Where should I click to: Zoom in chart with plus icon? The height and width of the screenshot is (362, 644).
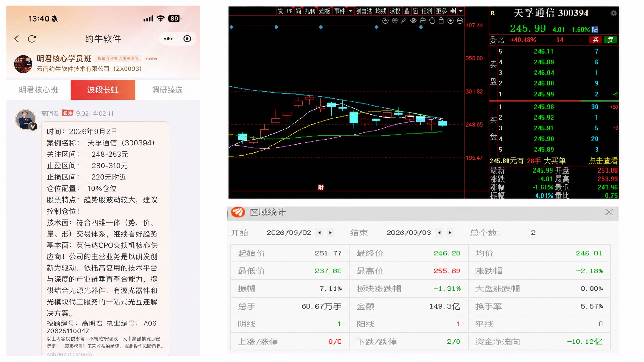point(451,21)
